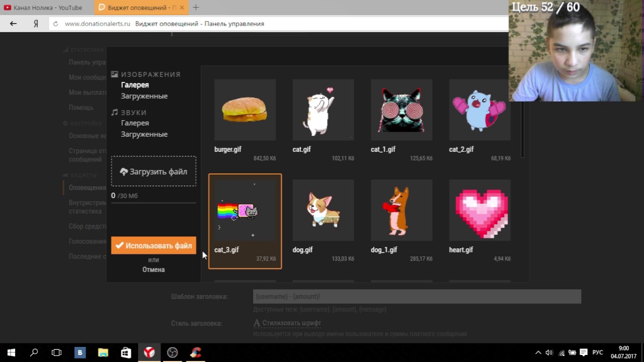Viewport: 644px width, 362px height.
Task: Select the burger.gif thumbnail
Action: point(245,110)
